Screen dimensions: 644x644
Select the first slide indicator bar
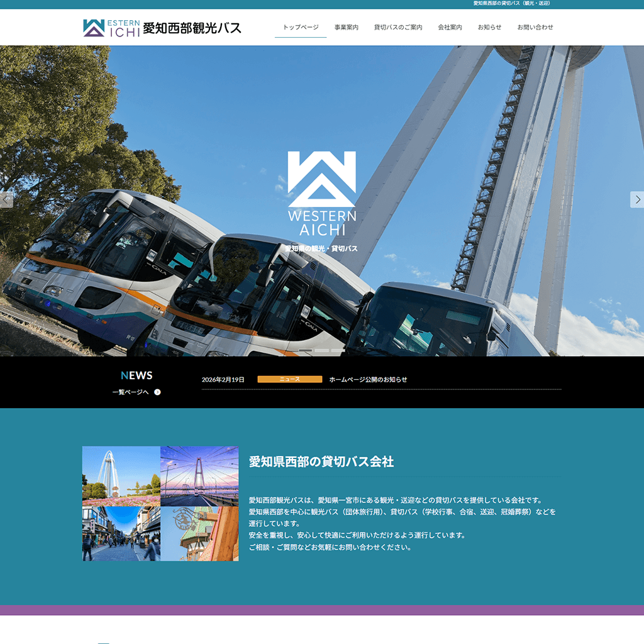pos(306,350)
